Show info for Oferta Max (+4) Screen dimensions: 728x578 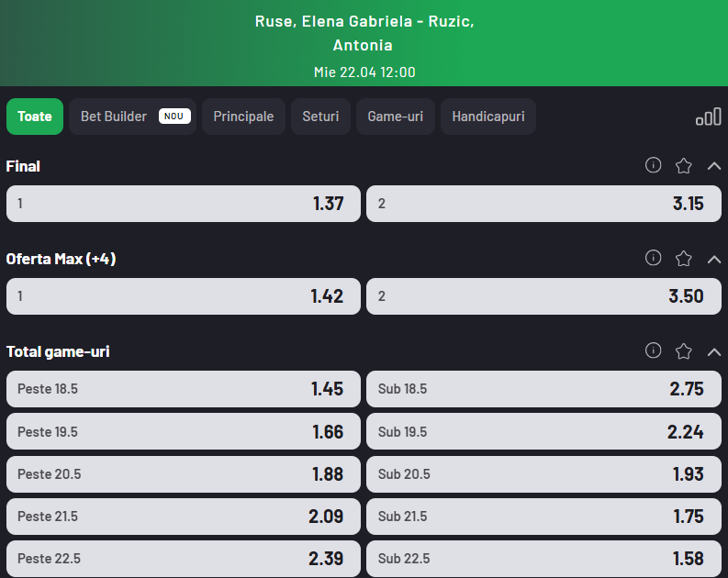[654, 258]
